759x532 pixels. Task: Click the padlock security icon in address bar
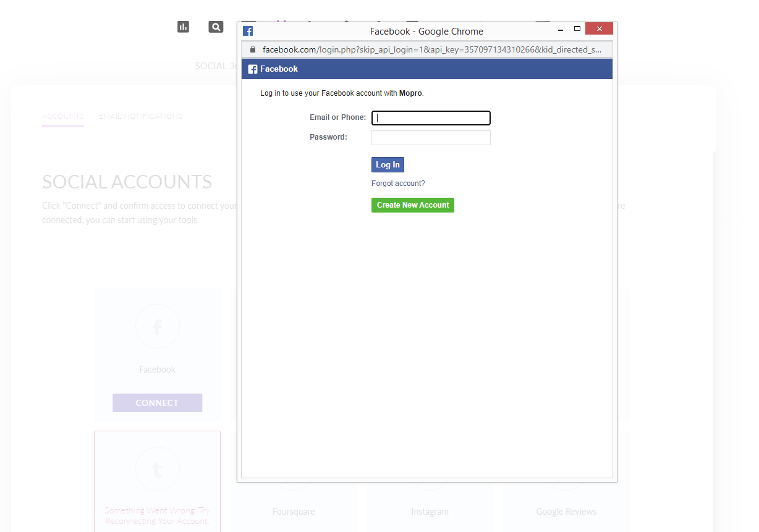pyautogui.click(x=253, y=49)
